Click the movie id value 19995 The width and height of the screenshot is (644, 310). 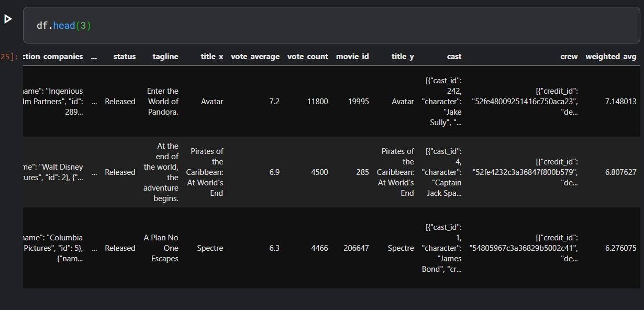(x=359, y=102)
